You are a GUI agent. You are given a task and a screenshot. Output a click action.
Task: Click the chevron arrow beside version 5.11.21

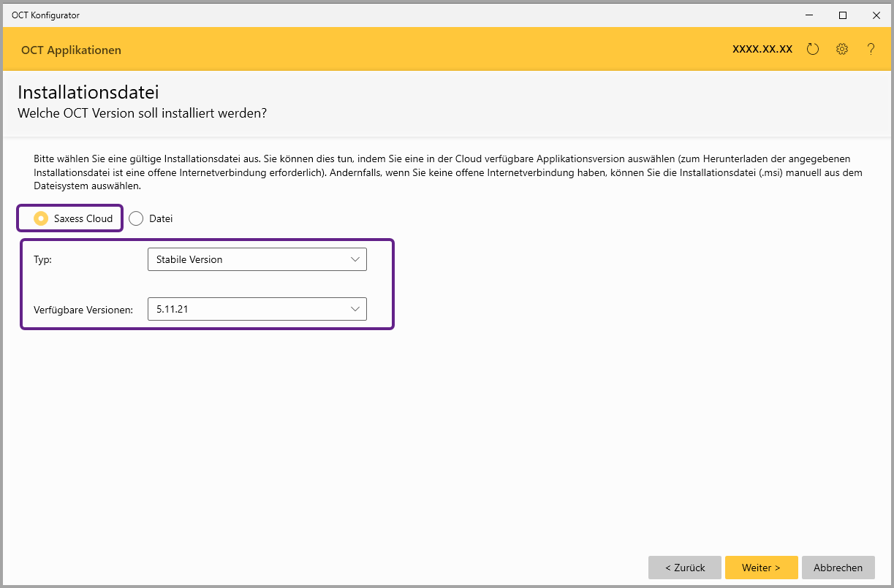pyautogui.click(x=355, y=309)
